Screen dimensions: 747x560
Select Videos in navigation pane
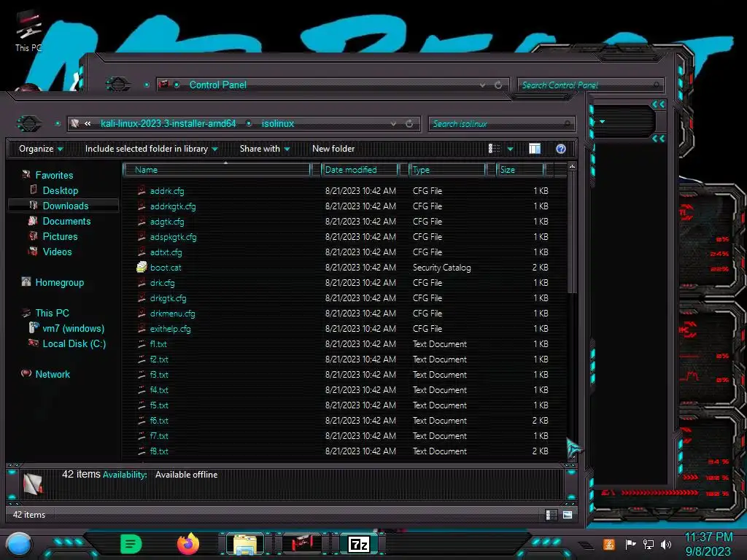(x=57, y=252)
